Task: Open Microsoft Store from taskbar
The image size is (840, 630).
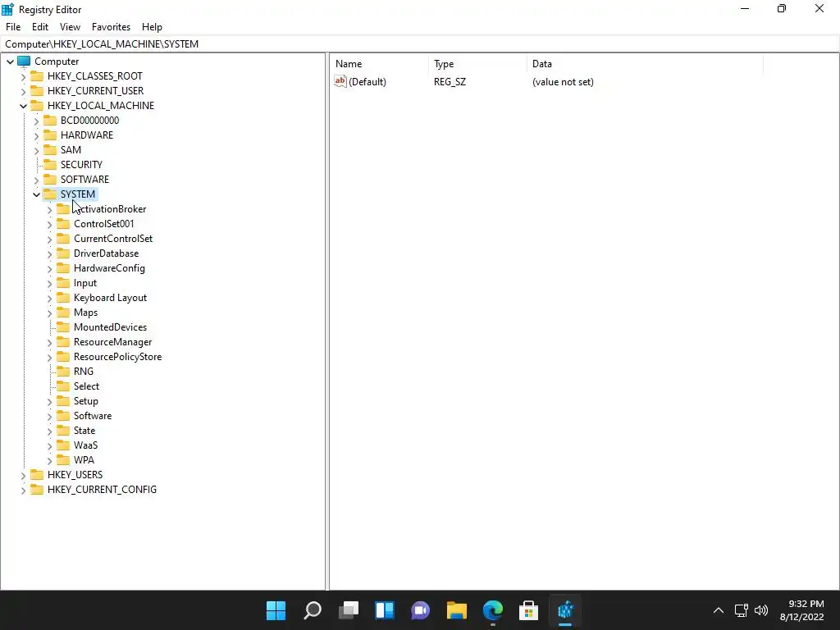Action: coord(529,610)
